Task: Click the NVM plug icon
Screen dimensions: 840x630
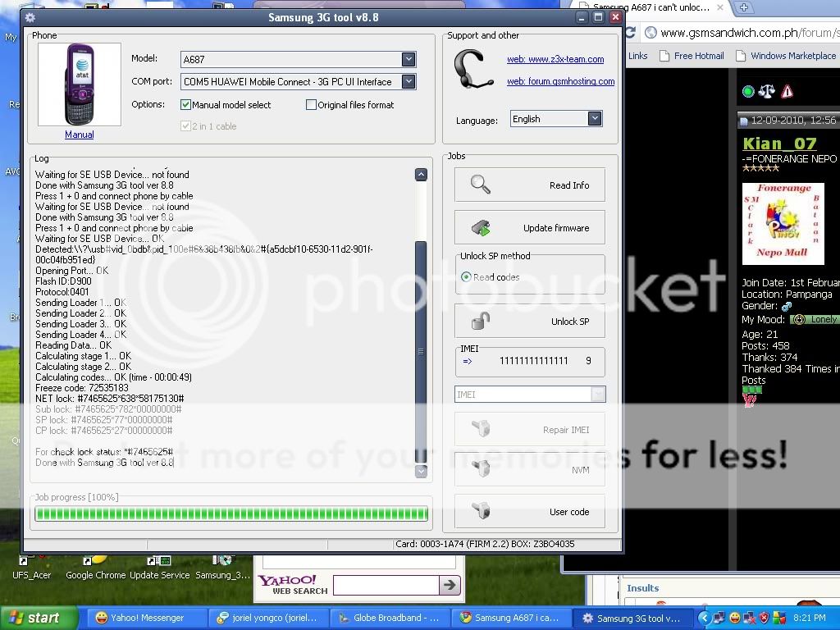Action: pyautogui.click(x=481, y=468)
